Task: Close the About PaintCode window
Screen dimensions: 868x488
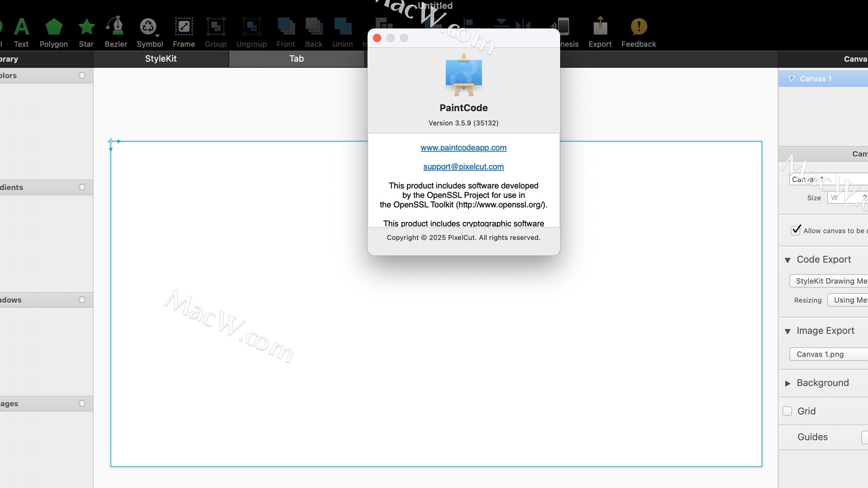Action: click(x=377, y=38)
